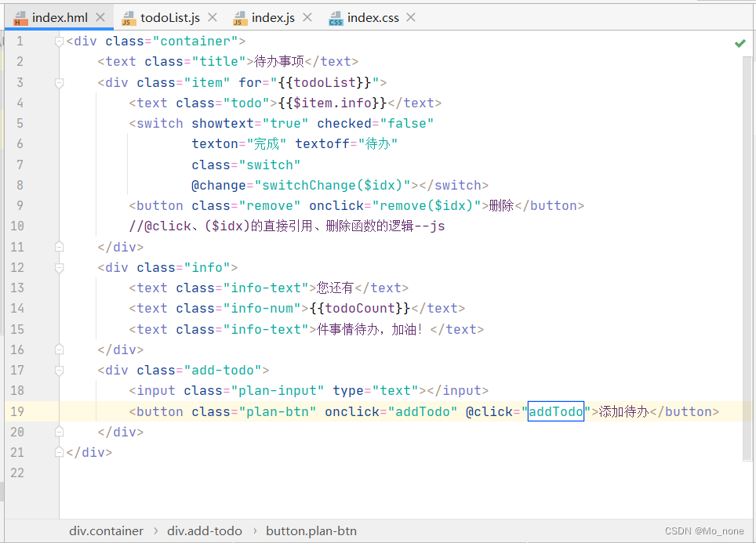Image resolution: width=756 pixels, height=543 pixels.
Task: Close the index.css tab
Action: point(411,17)
